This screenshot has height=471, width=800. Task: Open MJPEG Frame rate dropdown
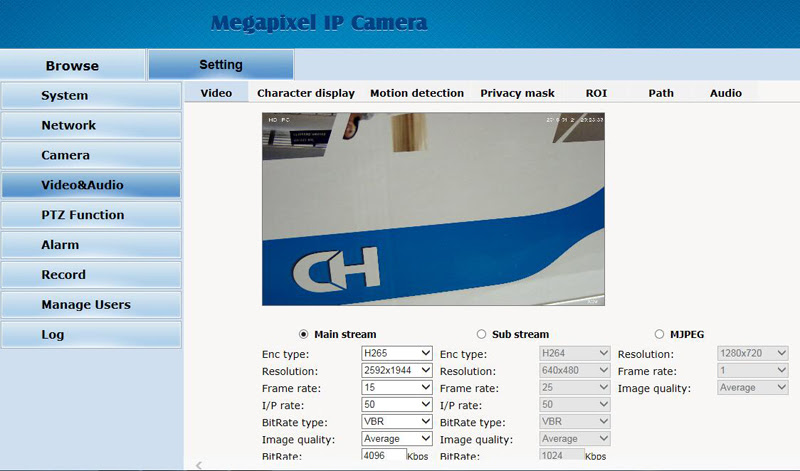coord(753,370)
